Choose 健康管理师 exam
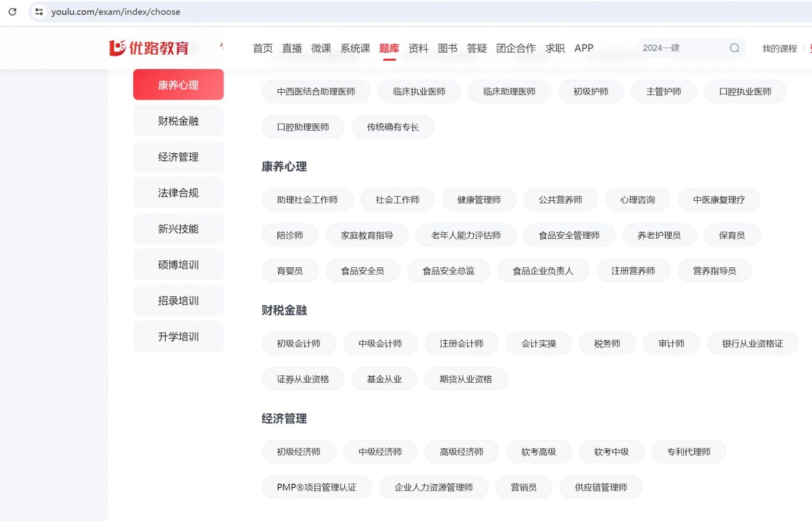812x521 pixels. click(x=479, y=200)
